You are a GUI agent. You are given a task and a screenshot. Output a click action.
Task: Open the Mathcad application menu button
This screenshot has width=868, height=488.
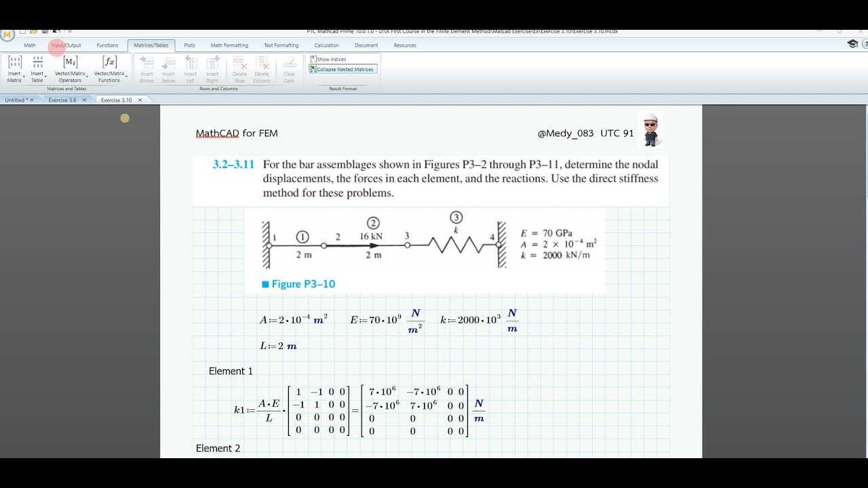click(7, 35)
